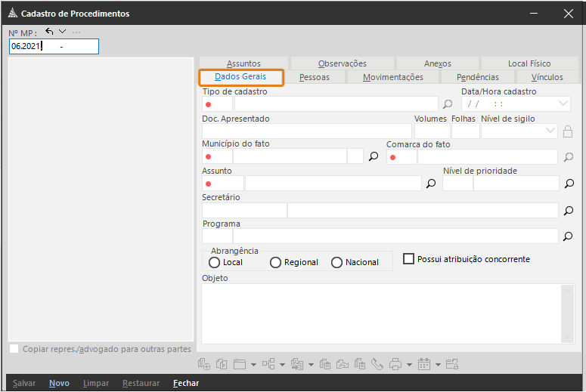Viewport: 586px width, 392px height.
Task: Expand the Data/Hora cadastro dropdown
Action: coord(563,103)
